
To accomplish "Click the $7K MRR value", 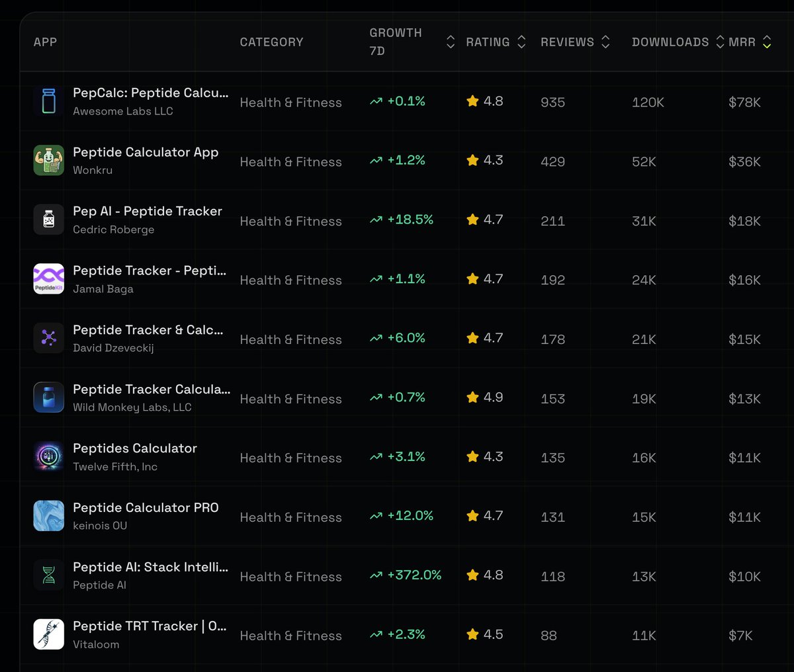I will coord(740,636).
